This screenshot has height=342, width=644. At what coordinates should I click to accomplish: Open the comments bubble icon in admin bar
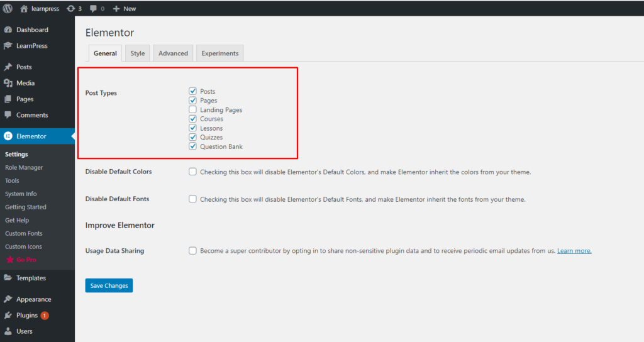click(94, 9)
